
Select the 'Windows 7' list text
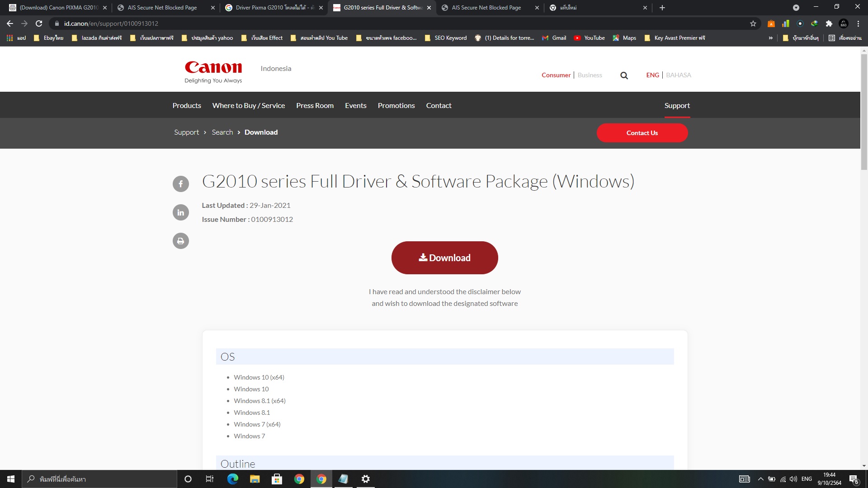(250, 436)
